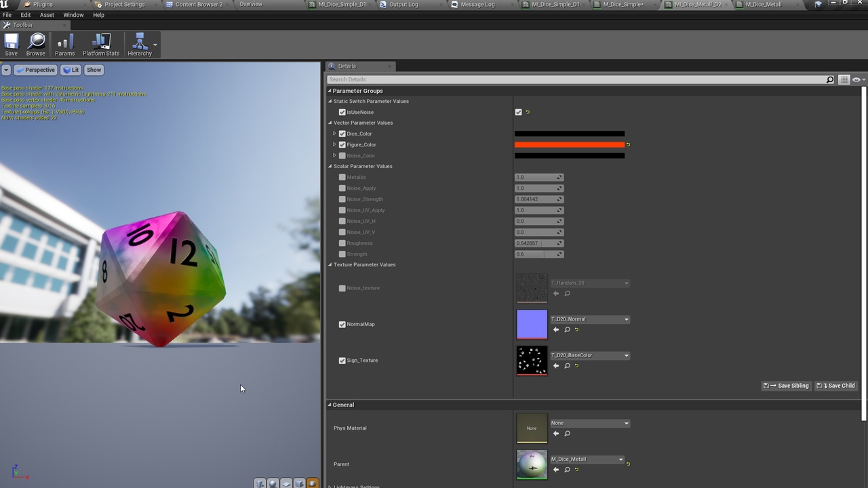868x488 pixels.
Task: Switch to the Output Log tab
Action: tap(403, 5)
